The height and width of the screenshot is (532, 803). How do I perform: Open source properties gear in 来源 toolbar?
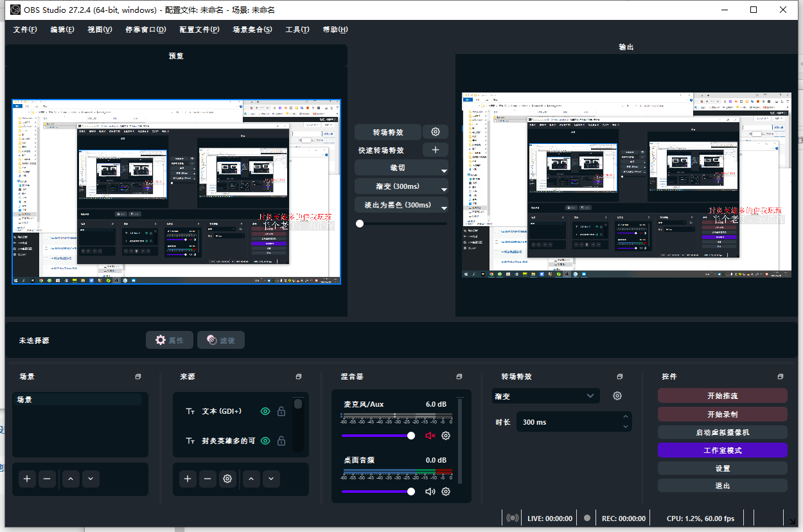(x=227, y=479)
